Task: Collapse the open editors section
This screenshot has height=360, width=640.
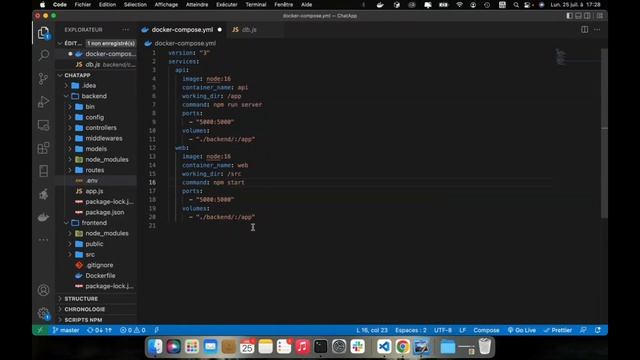Action: click(60, 43)
